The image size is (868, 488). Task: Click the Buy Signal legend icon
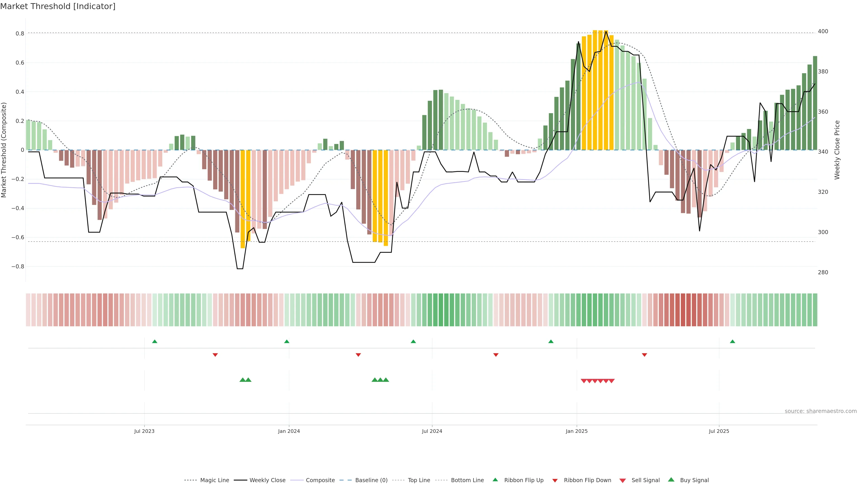(x=671, y=480)
